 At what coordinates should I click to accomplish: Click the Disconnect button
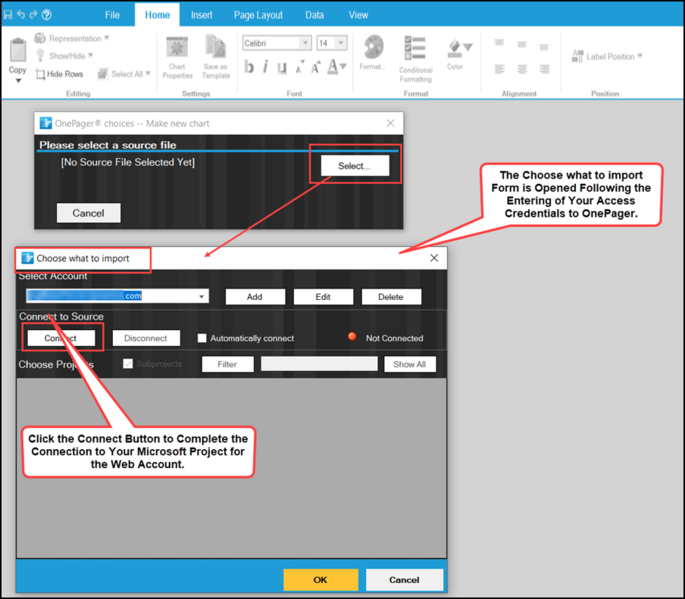pyautogui.click(x=146, y=338)
